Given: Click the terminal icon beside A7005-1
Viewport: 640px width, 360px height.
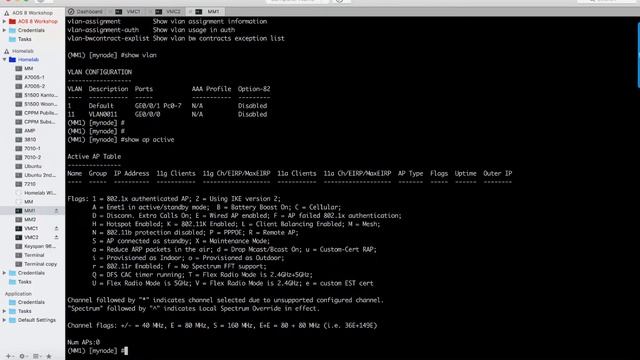Looking at the screenshot, I should pyautogui.click(x=18, y=77).
